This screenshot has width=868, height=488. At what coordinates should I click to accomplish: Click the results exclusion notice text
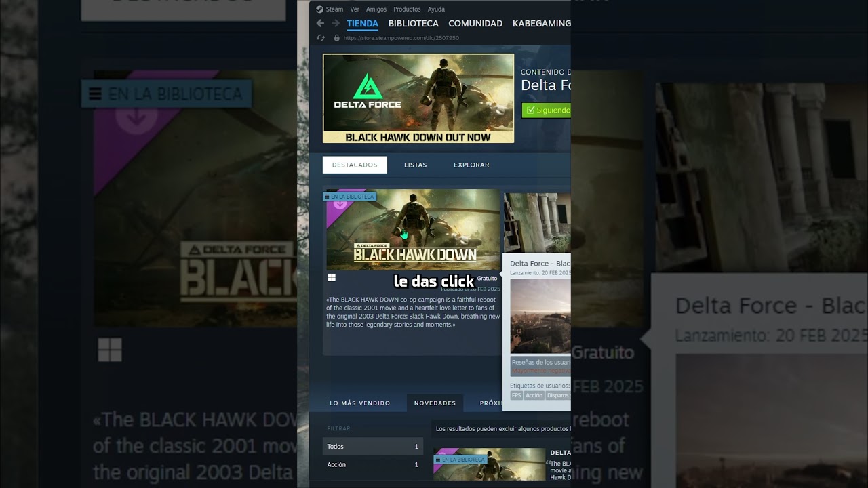pos(502,429)
